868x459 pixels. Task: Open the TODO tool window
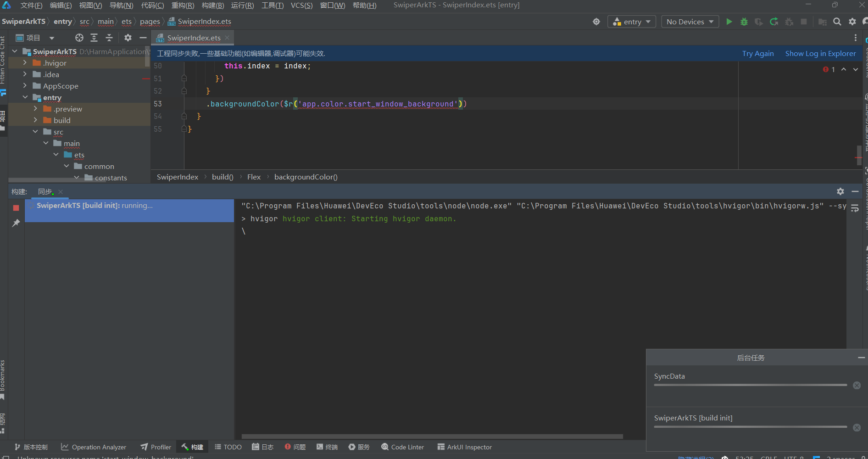[228, 447]
